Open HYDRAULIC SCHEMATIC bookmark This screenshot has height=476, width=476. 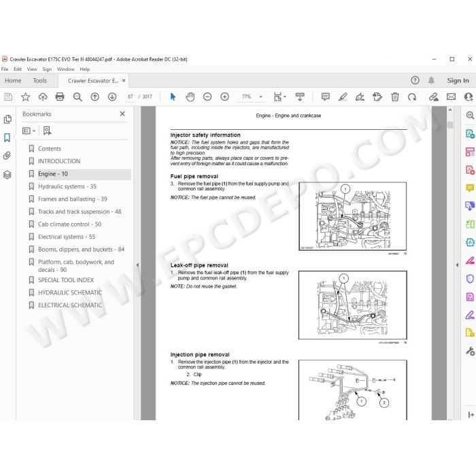pos(70,292)
